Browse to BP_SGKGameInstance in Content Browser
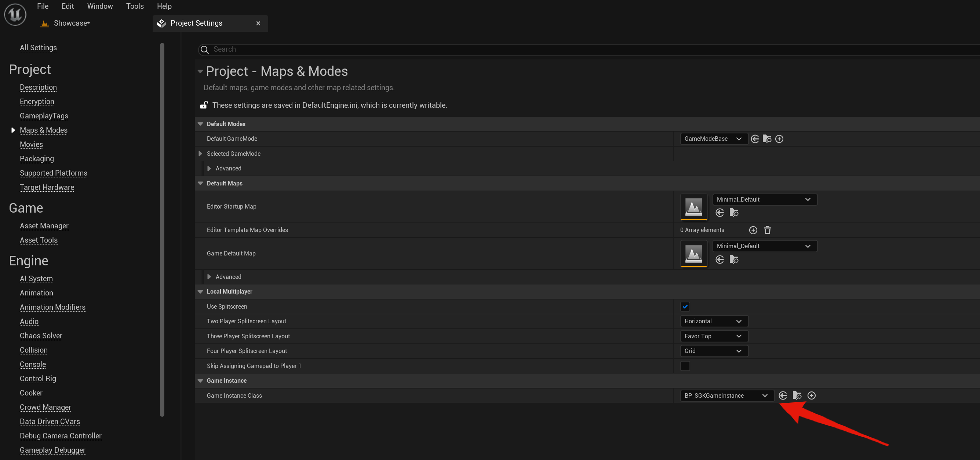This screenshot has width=980, height=460. point(797,395)
